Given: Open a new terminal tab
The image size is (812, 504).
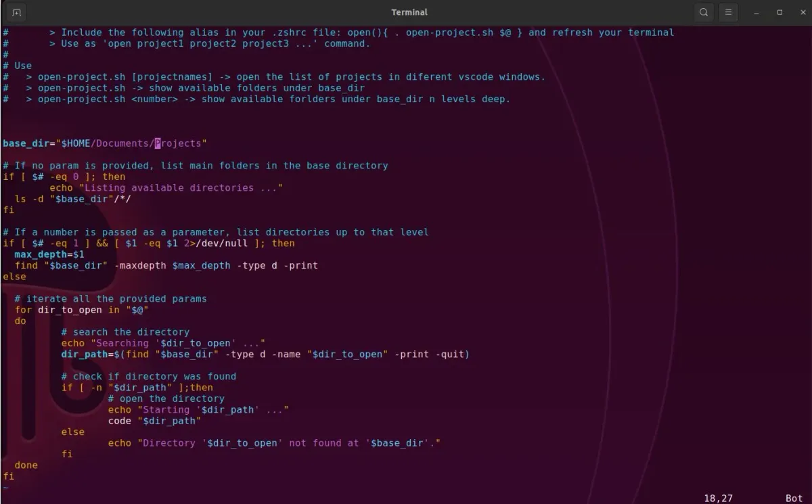Looking at the screenshot, I should pos(16,12).
